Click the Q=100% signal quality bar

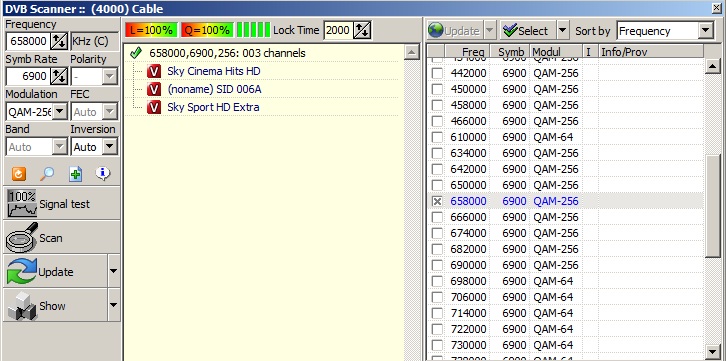[207, 31]
